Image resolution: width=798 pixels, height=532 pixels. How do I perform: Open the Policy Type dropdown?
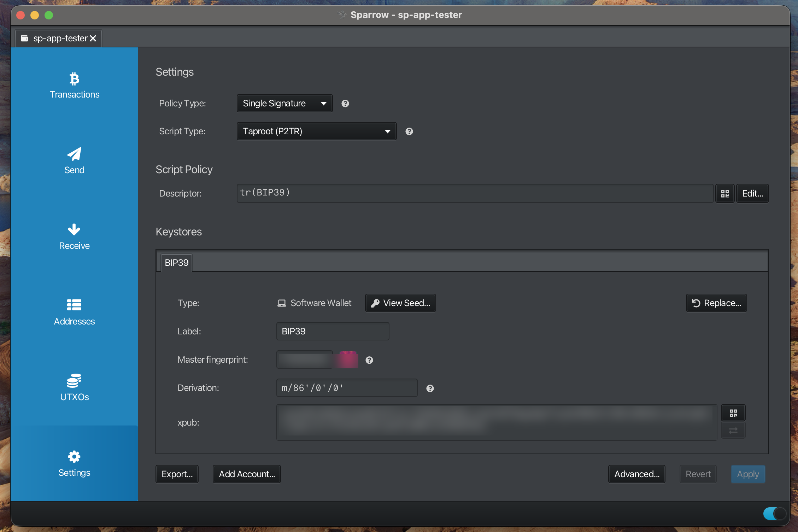click(284, 103)
